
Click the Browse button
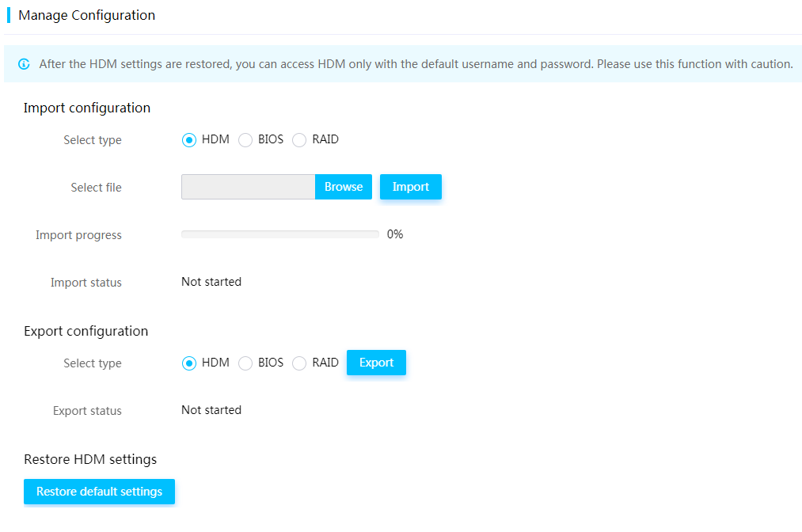click(x=343, y=187)
